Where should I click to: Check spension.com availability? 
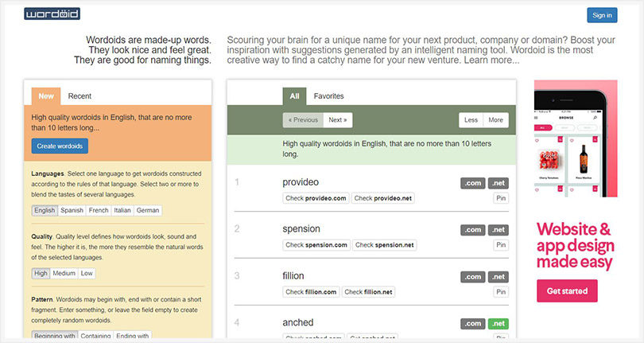click(316, 245)
